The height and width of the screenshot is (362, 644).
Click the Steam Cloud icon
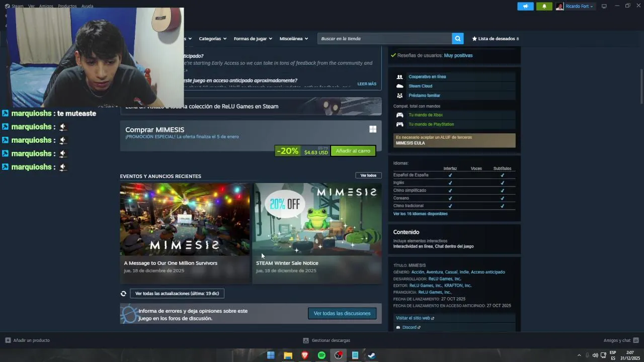coord(399,86)
